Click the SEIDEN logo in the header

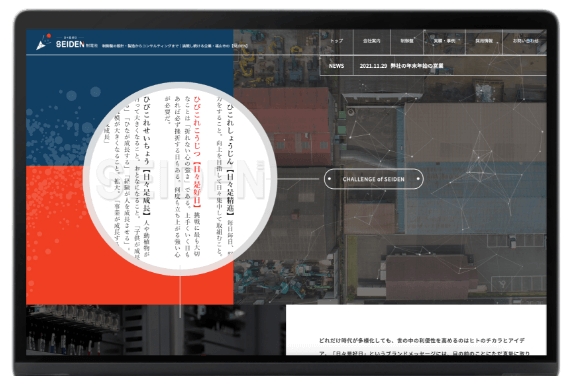pyautogui.click(x=61, y=42)
